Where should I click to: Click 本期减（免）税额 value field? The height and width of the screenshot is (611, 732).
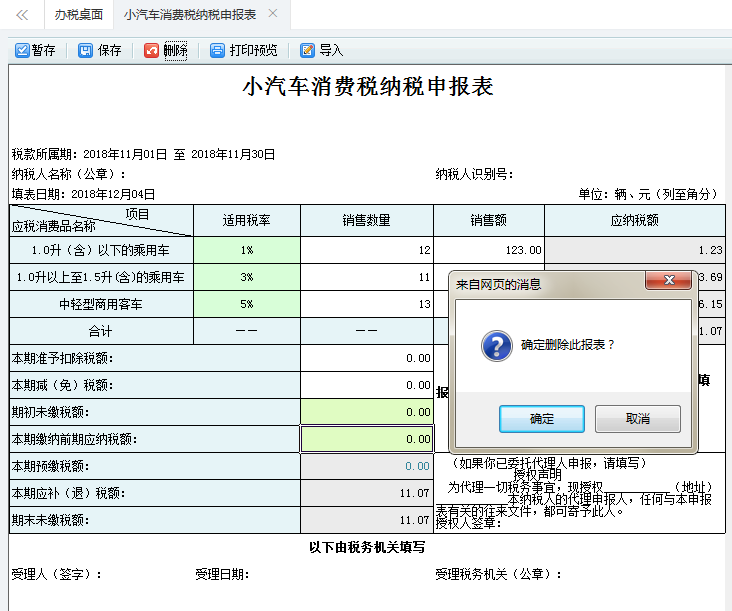pos(367,385)
